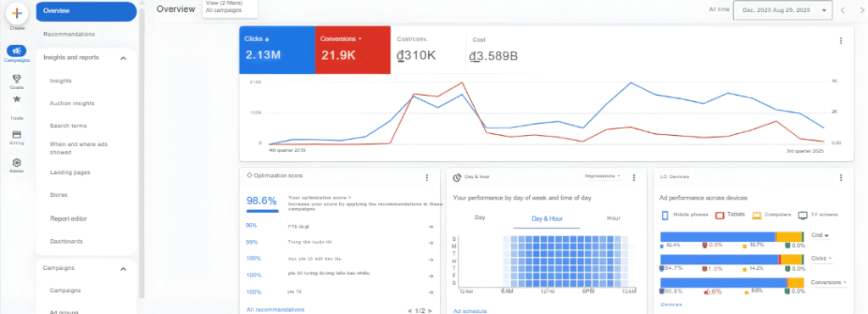This screenshot has width=868, height=314.
Task: Go to previous recommendations page arrow
Action: tap(409, 311)
